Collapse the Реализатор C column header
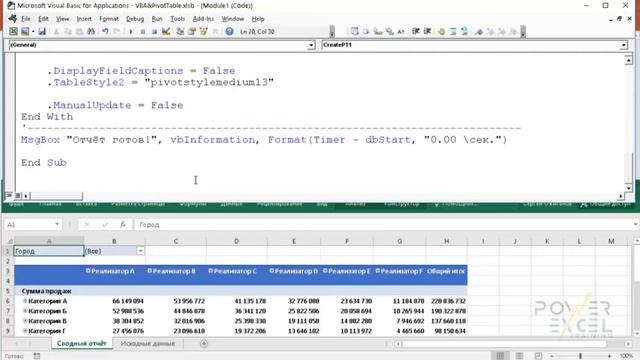 pyautogui.click(x=211, y=271)
